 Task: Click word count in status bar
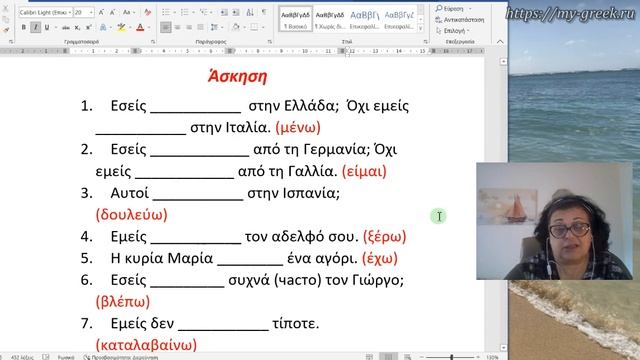22,357
